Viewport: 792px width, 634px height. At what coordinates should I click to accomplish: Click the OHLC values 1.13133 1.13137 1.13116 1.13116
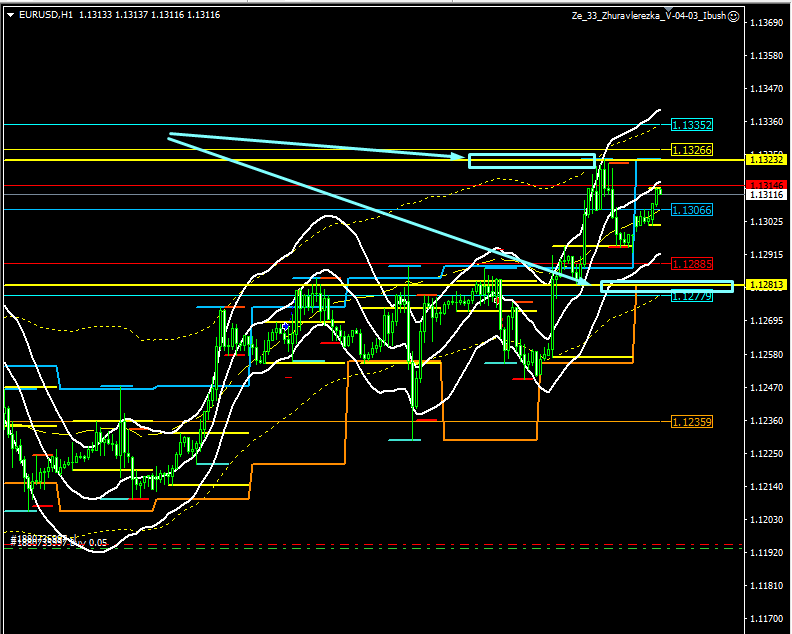pos(150,15)
